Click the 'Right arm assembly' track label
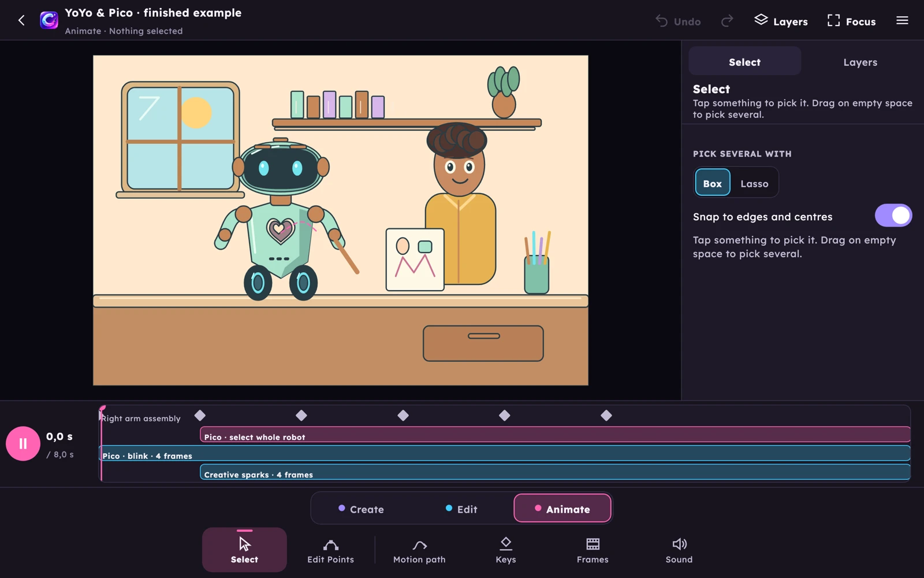 tap(141, 418)
